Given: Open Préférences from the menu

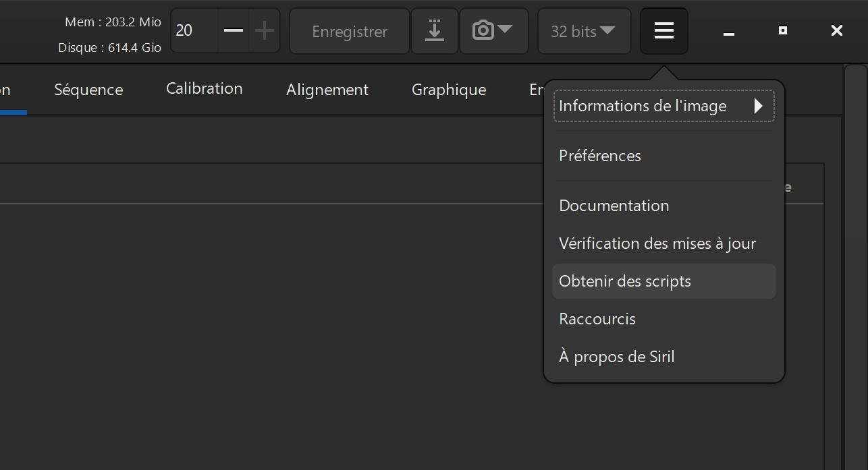Looking at the screenshot, I should coord(600,156).
